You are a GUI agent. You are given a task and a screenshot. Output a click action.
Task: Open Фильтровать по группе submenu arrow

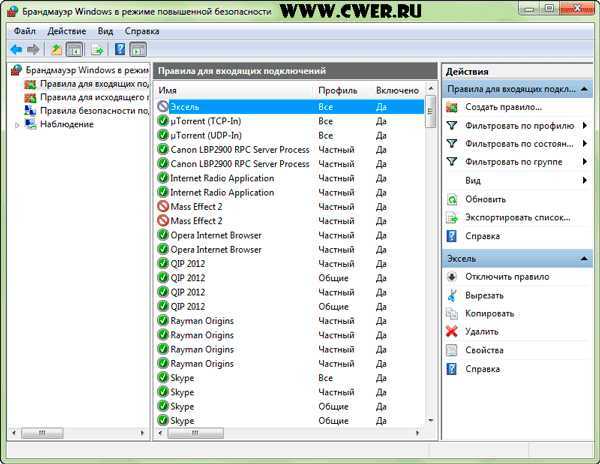[x=585, y=161]
